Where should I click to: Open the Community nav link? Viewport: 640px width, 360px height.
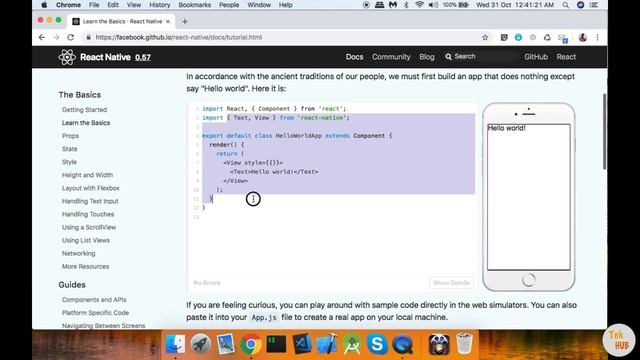pyautogui.click(x=391, y=57)
